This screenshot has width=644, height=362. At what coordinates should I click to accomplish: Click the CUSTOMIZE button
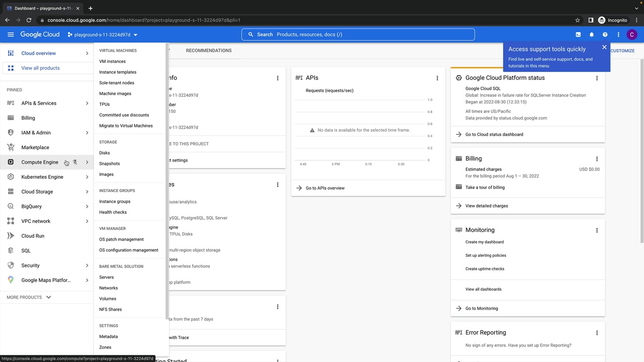pos(623,51)
